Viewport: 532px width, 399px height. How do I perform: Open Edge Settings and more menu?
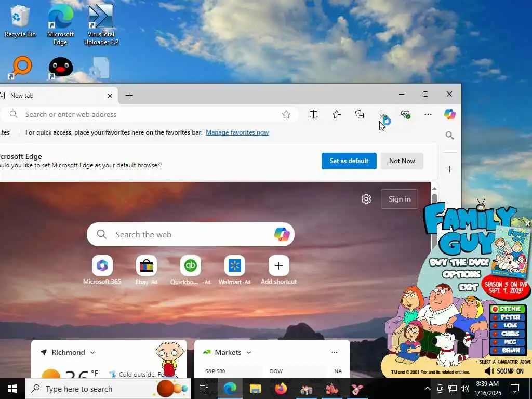click(x=428, y=115)
